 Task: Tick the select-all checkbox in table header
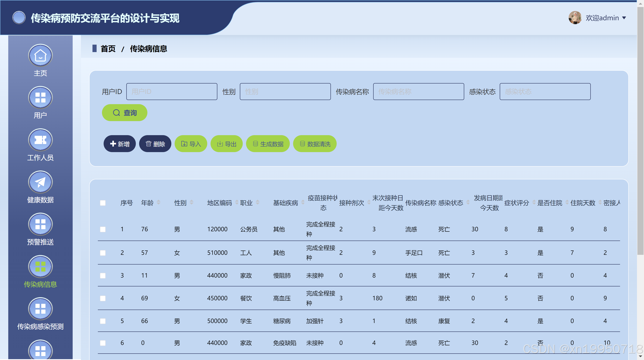coord(103,203)
